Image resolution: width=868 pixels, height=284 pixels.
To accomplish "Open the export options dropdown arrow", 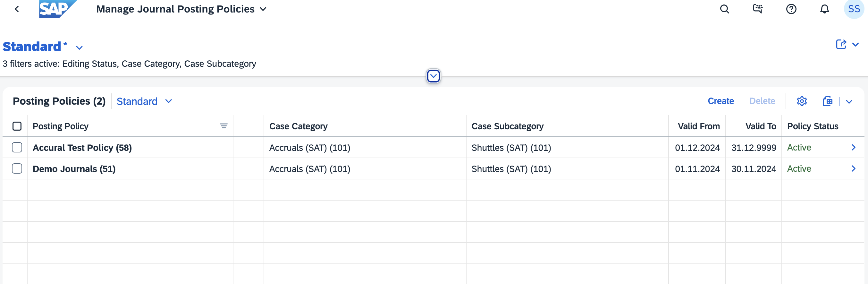I will (x=849, y=101).
